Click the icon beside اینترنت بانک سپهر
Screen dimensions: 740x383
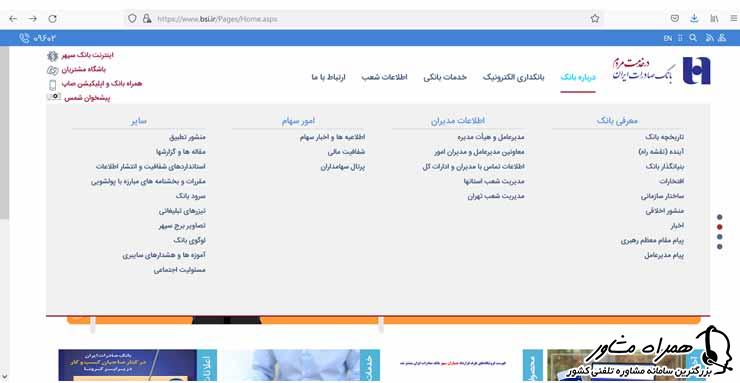(x=52, y=56)
